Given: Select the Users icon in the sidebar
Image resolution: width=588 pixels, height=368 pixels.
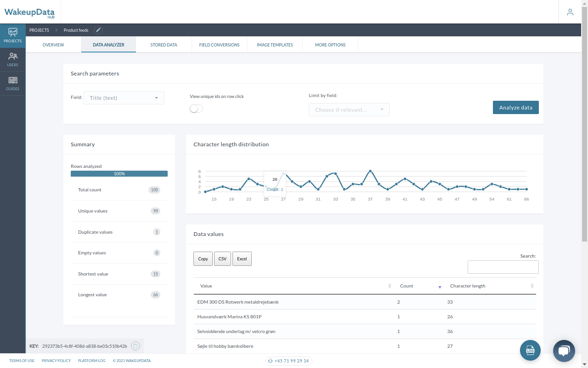Looking at the screenshot, I should (12, 59).
